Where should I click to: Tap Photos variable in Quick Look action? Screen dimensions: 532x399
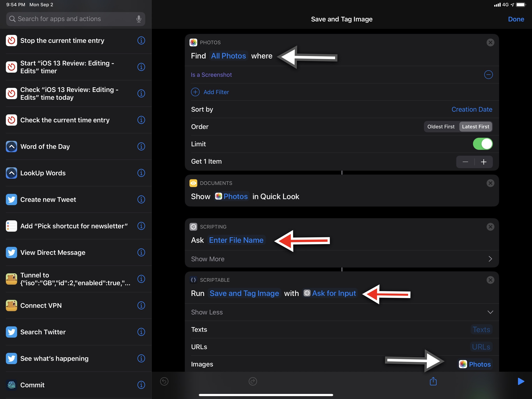(232, 196)
